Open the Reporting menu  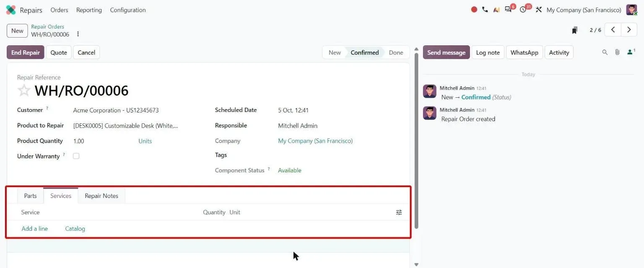tap(89, 10)
